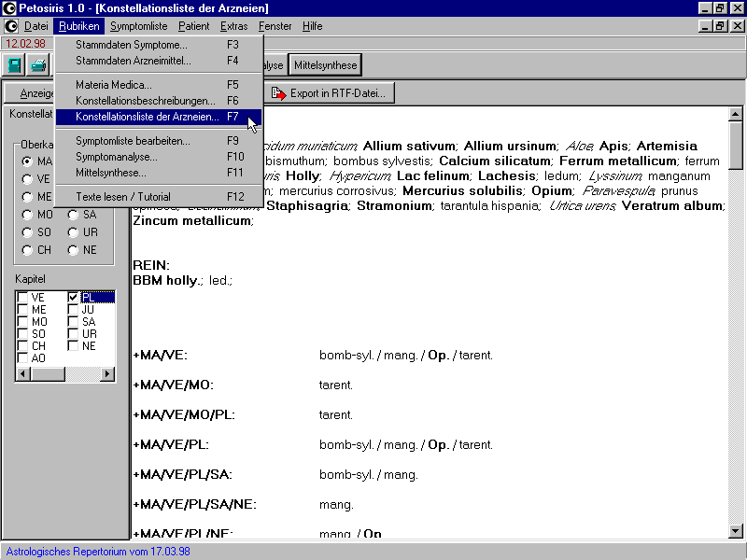
Task: Click Astrologisches Repertorium status bar text
Action: (98, 552)
